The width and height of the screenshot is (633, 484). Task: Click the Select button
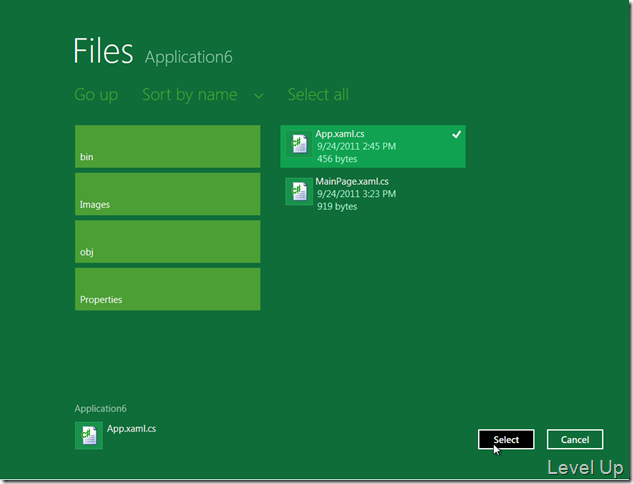coord(506,439)
